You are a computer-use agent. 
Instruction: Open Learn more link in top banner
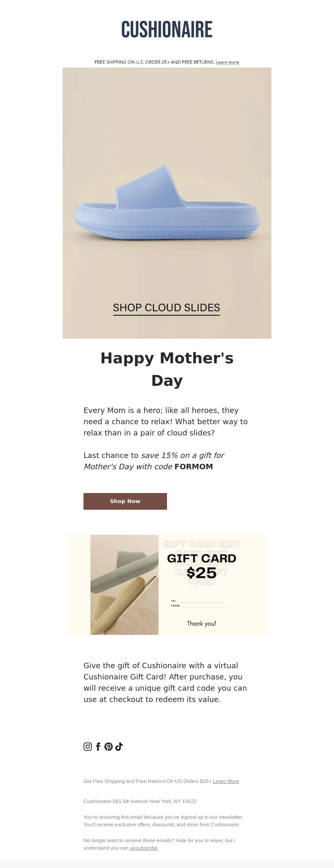tap(228, 62)
